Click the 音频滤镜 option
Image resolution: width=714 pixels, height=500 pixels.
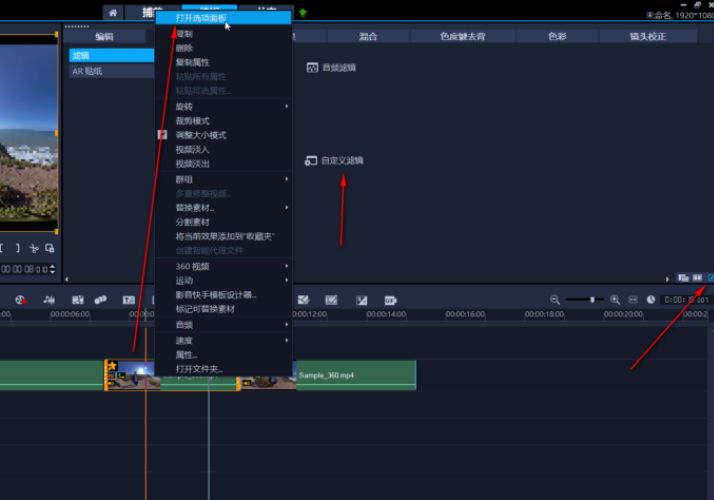[x=338, y=67]
